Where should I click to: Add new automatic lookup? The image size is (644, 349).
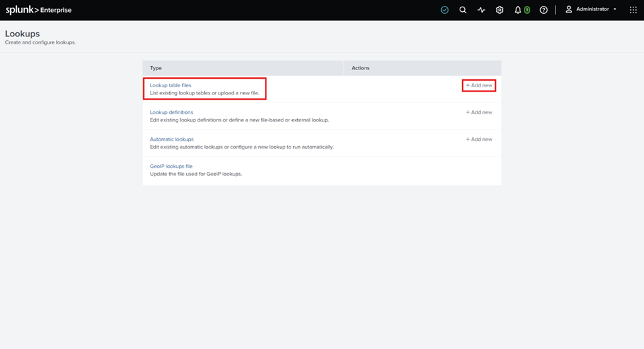pos(479,139)
